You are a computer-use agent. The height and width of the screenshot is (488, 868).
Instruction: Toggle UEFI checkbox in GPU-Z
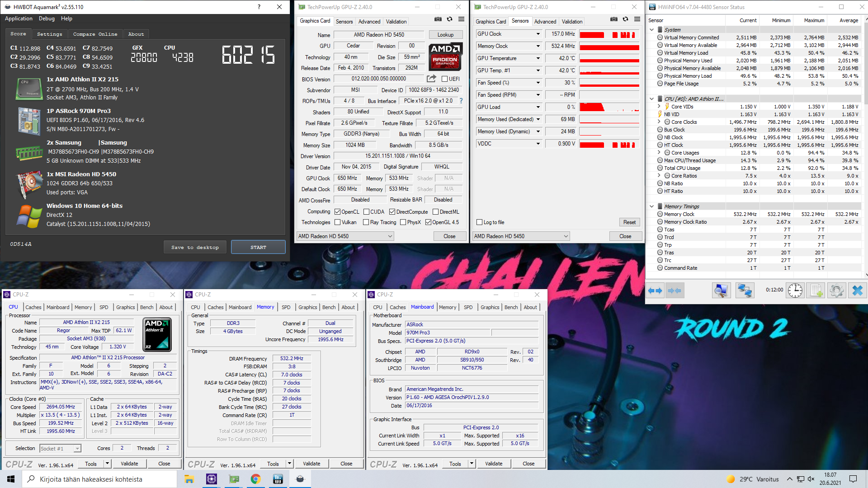(444, 79)
